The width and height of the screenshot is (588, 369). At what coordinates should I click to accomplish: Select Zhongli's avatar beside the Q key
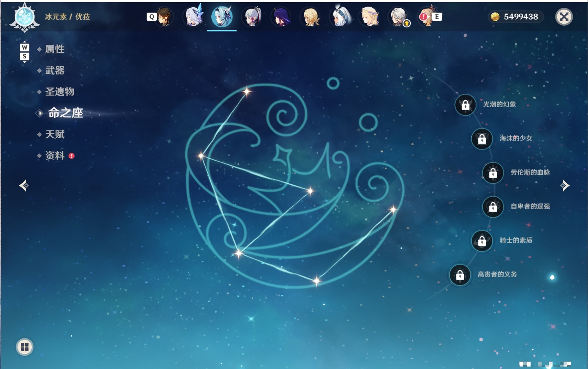coord(164,17)
